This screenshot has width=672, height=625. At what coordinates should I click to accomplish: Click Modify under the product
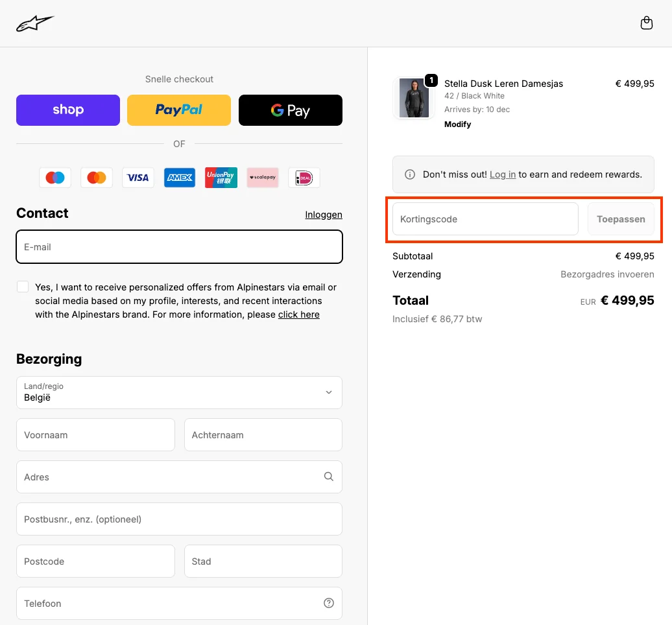457,124
